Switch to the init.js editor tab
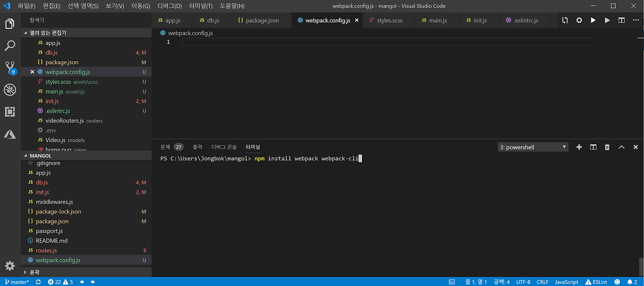Image resolution: width=644 pixels, height=286 pixels. pos(480,21)
